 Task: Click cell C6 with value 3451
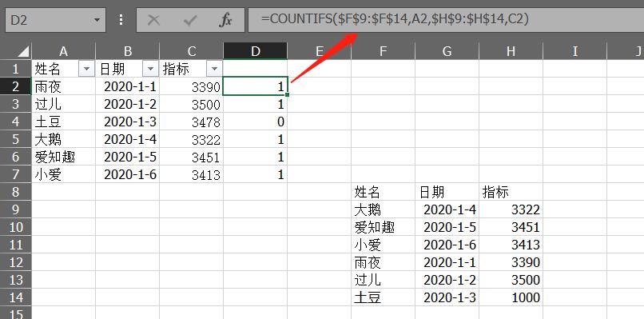(192, 157)
